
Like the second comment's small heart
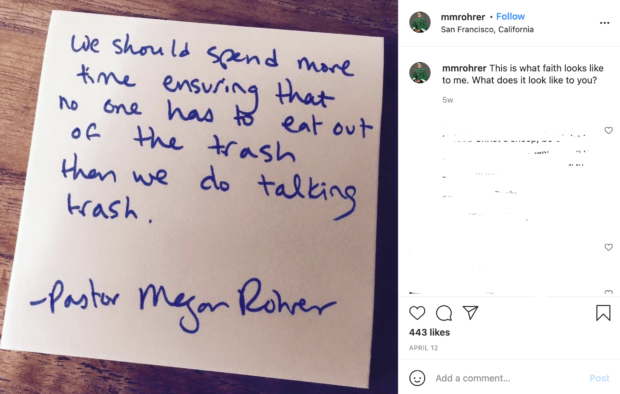tap(609, 247)
